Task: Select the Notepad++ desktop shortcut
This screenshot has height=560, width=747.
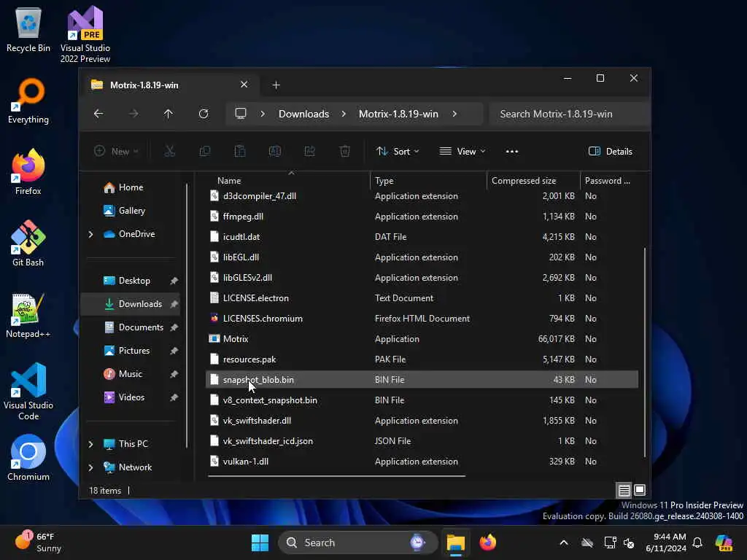Action: pos(28,315)
